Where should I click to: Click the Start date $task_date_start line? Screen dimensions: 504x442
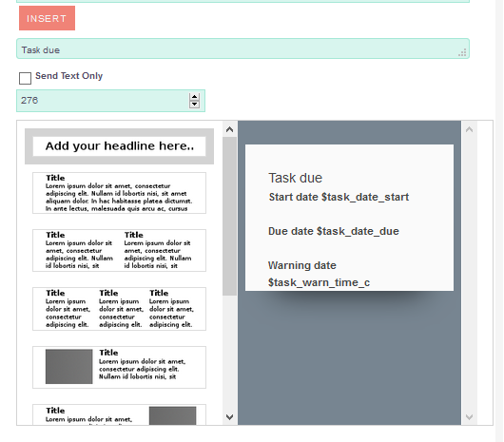[339, 197]
